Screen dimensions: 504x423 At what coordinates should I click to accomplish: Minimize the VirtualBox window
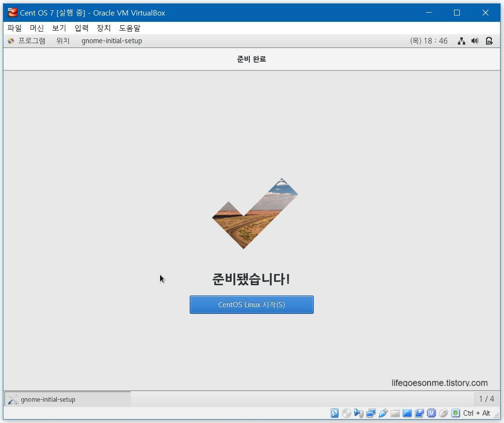[428, 13]
